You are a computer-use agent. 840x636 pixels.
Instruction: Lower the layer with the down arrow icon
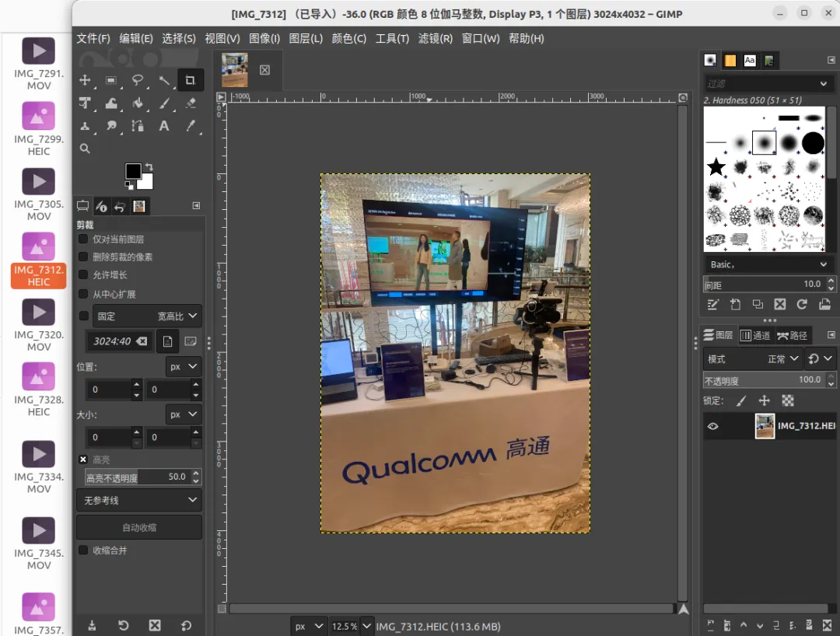760,625
